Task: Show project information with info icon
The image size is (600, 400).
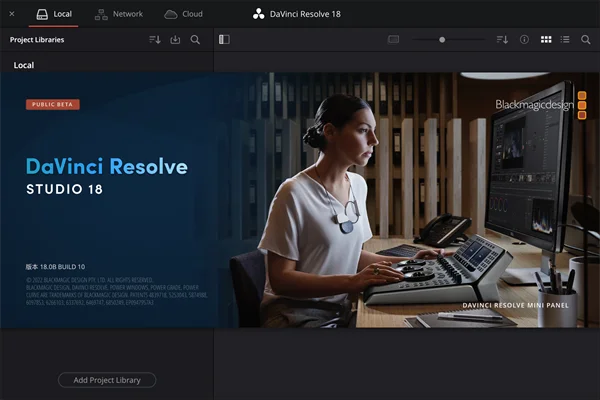Action: (524, 39)
